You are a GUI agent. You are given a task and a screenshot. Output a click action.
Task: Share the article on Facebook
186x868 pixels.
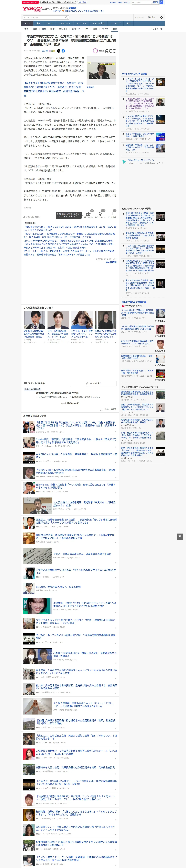[63, 51]
